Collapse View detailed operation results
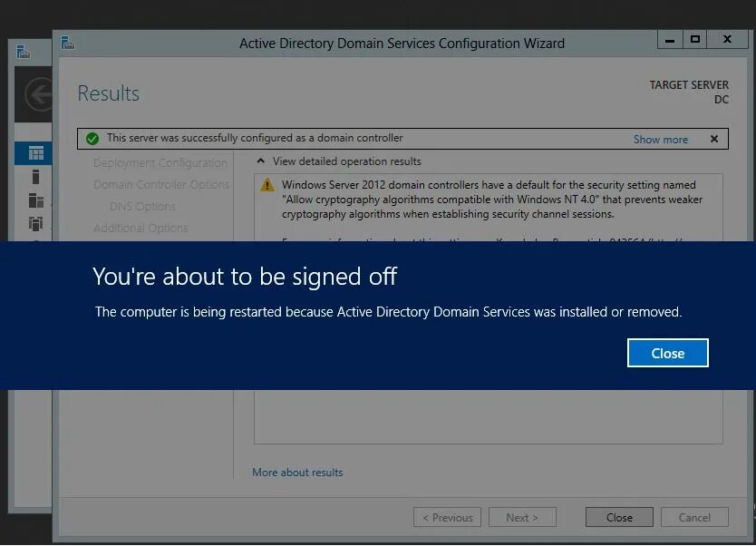The width and height of the screenshot is (756, 546). (x=260, y=161)
